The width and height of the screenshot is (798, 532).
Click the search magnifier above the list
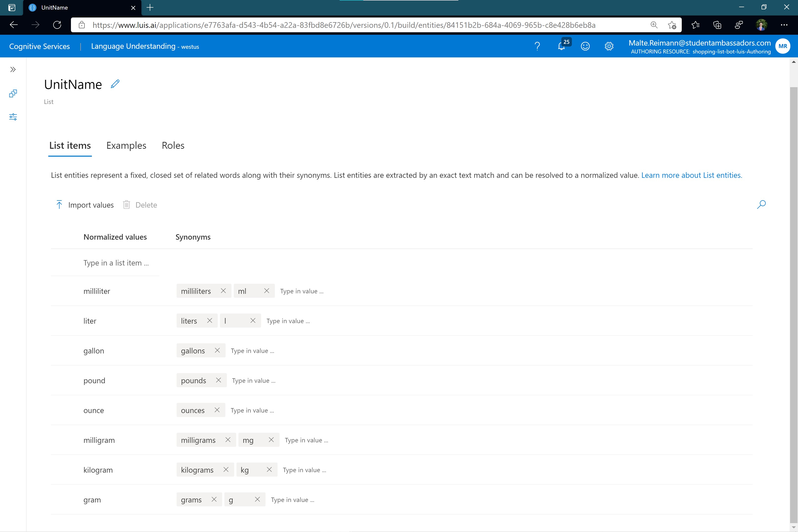[x=761, y=204]
